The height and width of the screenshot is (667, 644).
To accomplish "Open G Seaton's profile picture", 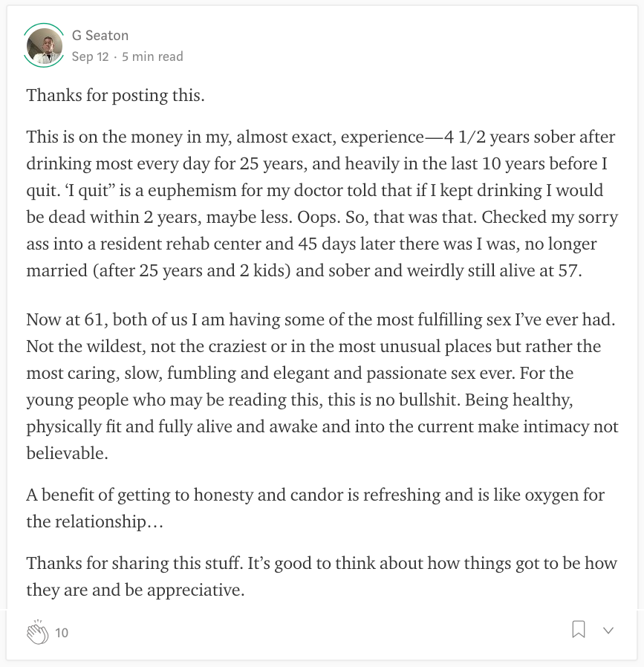I will coord(45,45).
